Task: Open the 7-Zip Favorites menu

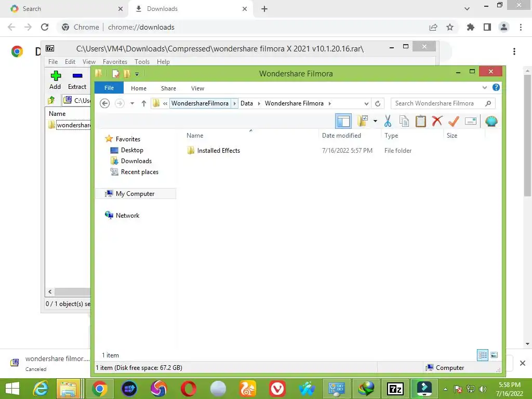Action: 115,61
